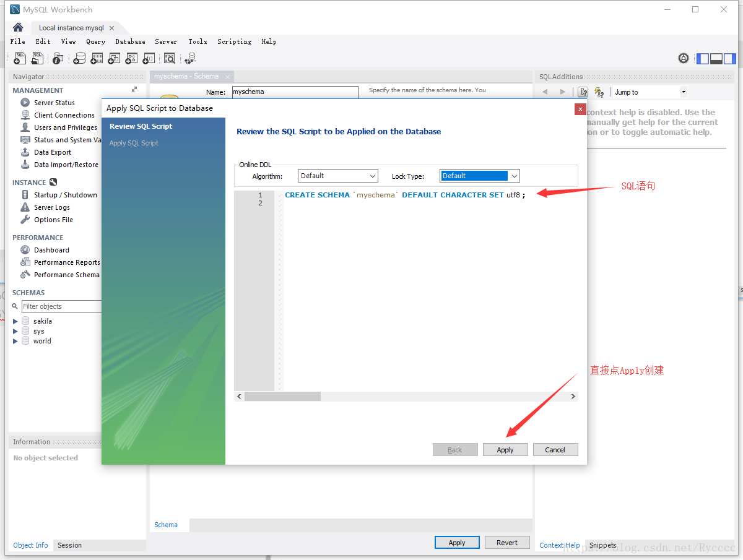
Task: Open the Database menu
Action: [130, 41]
